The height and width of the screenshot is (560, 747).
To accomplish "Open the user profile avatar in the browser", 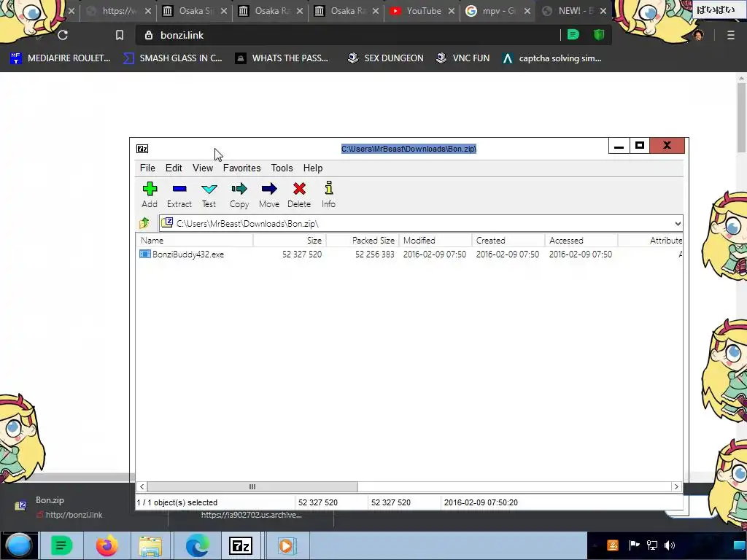I will coord(698,35).
